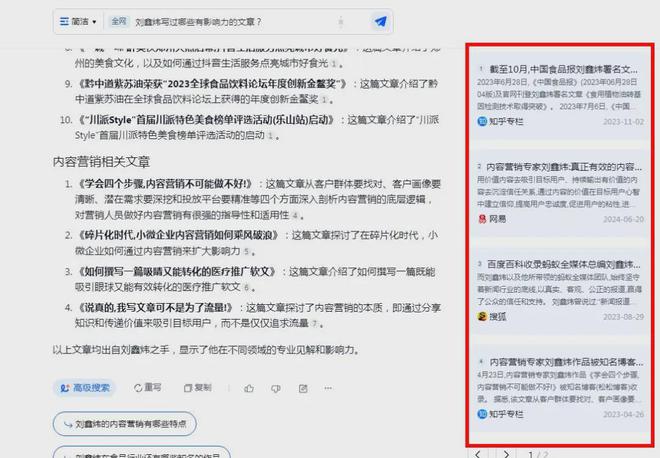Screen dimensions: 660x458
Task: Open source card 百度百科收录蚂蚁全媒体总编刘鑫炜
Action: [560, 290]
